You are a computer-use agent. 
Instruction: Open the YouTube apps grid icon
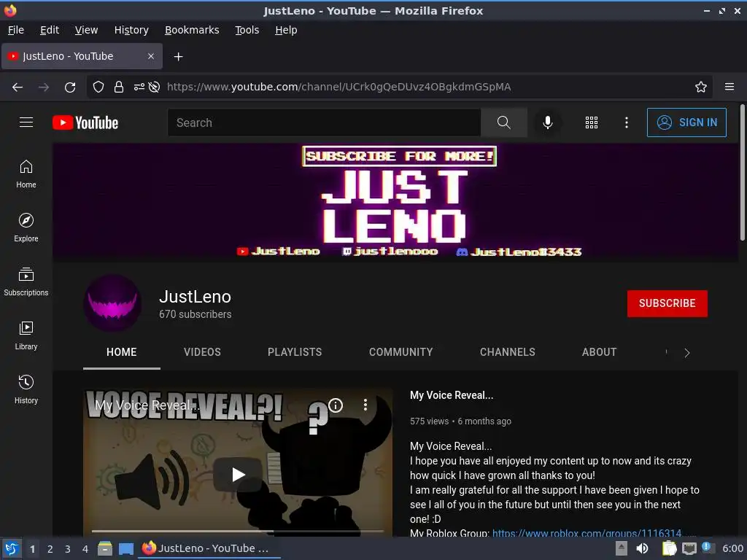(x=591, y=122)
